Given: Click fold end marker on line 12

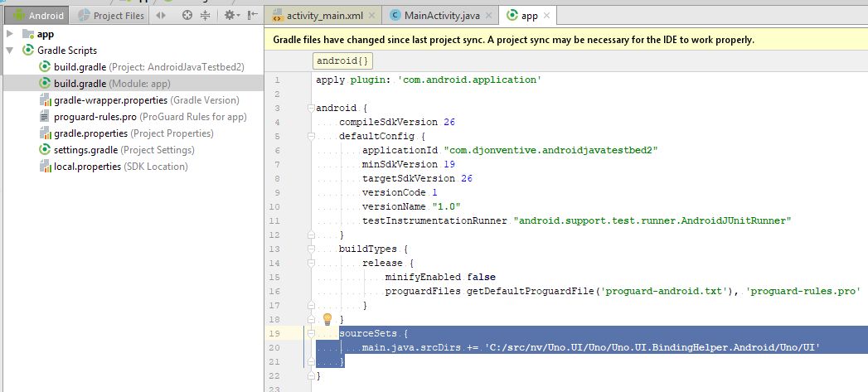Looking at the screenshot, I should point(311,235).
